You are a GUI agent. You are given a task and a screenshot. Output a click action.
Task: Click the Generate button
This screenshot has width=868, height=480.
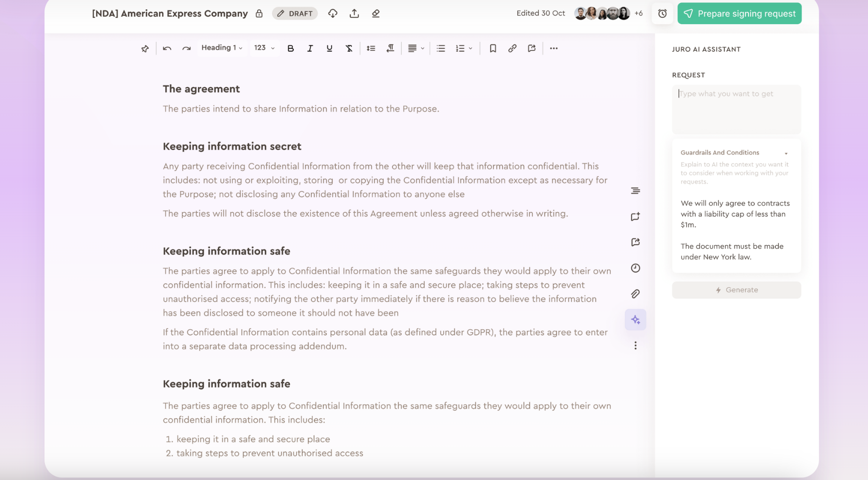[736, 290]
